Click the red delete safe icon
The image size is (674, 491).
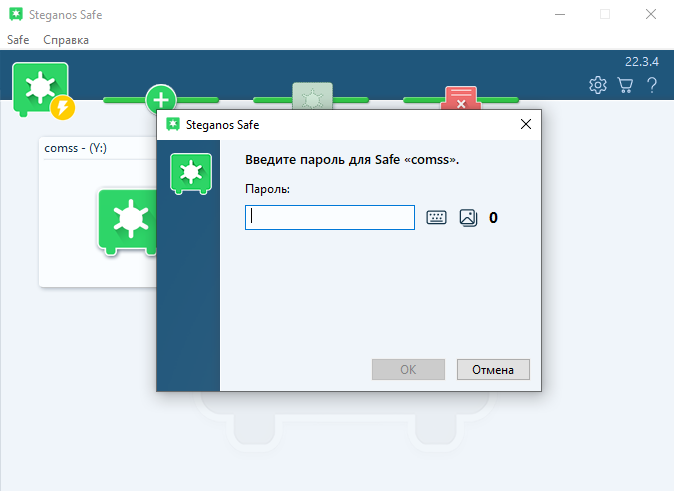461,98
